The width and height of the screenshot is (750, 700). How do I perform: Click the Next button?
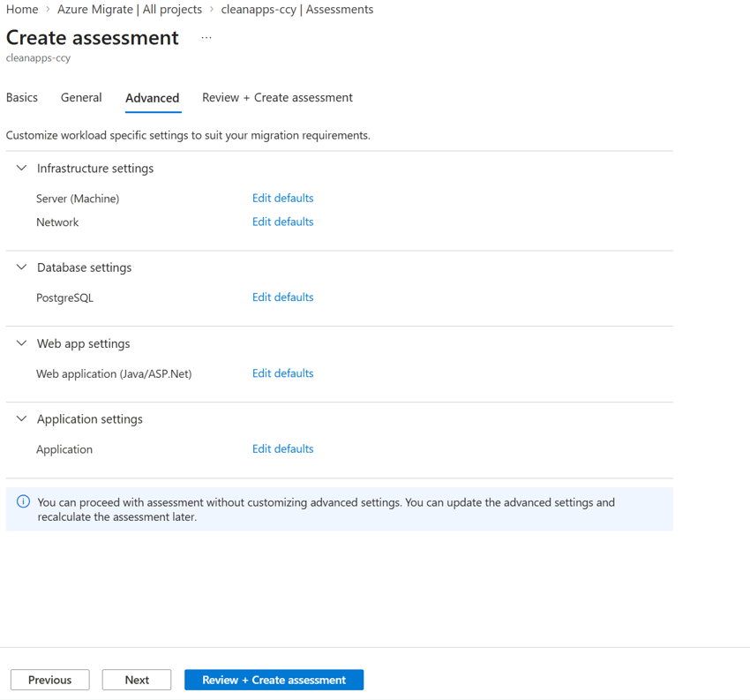(137, 680)
